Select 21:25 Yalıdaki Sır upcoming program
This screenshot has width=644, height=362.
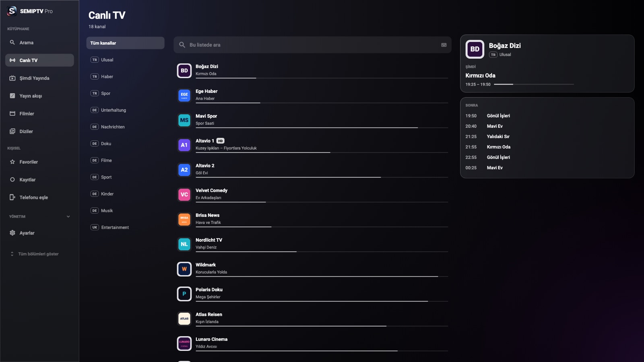pyautogui.click(x=547, y=137)
